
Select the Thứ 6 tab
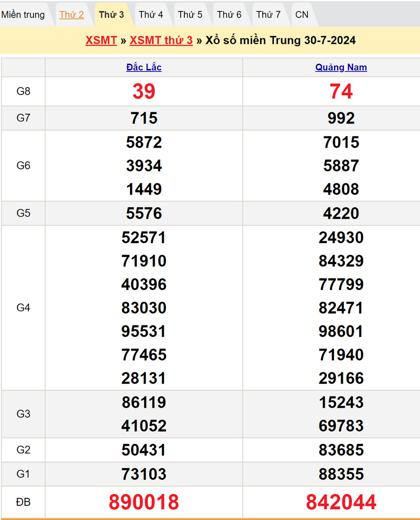(229, 15)
